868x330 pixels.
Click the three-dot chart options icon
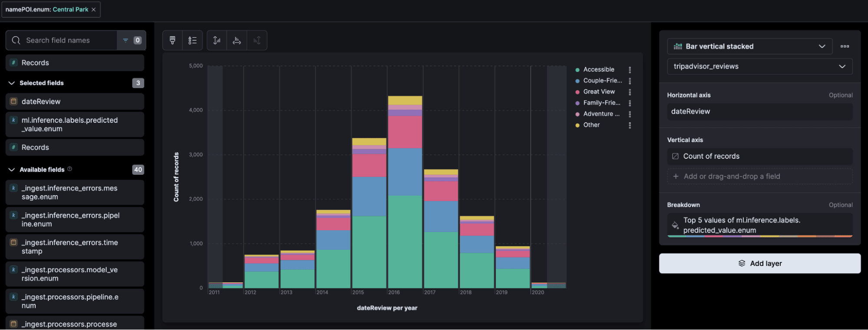(x=845, y=46)
